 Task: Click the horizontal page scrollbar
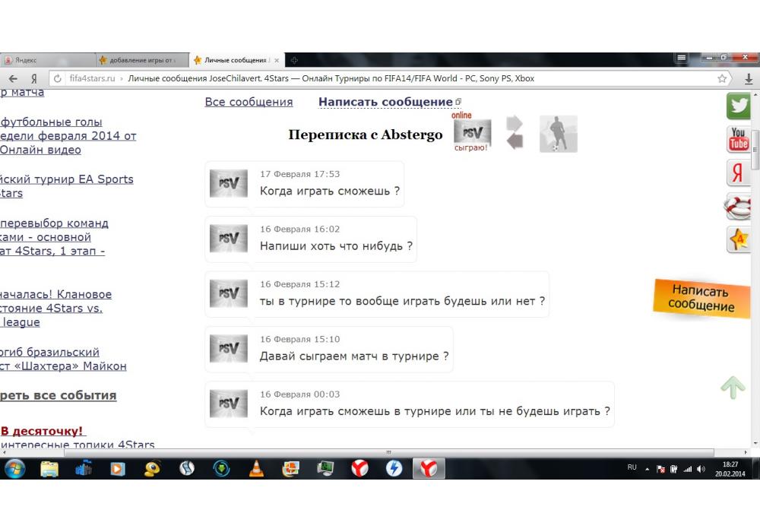pos(388,452)
